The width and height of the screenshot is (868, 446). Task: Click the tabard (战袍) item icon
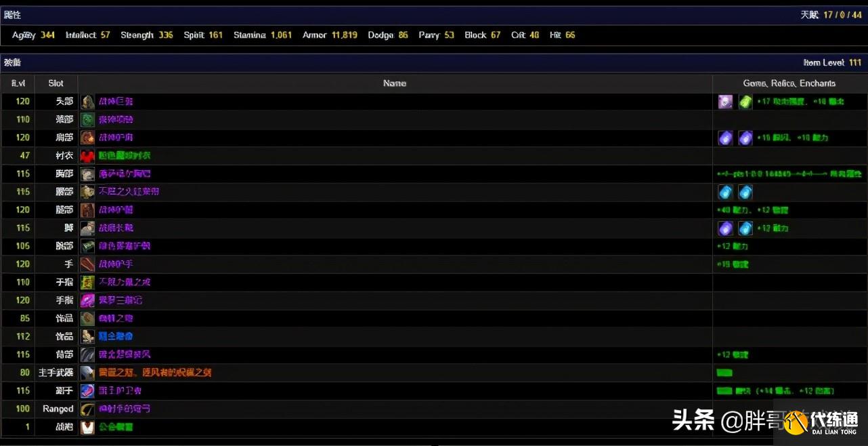pos(87,428)
